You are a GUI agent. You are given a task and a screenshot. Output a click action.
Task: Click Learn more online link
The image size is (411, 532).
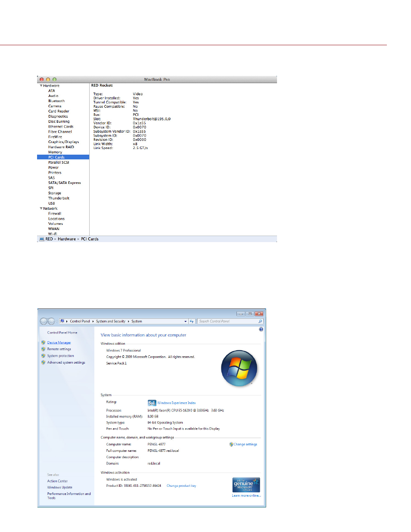tap(246, 496)
